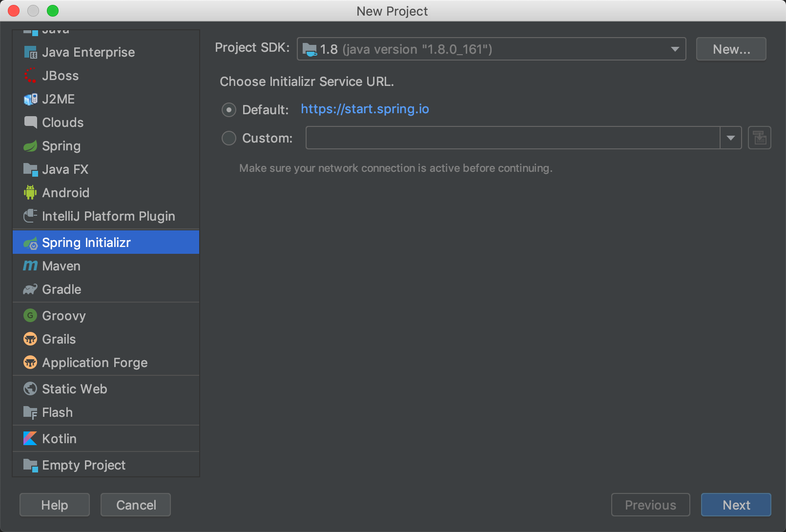
Task: Click the Gradle elephant icon
Action: tap(30, 289)
